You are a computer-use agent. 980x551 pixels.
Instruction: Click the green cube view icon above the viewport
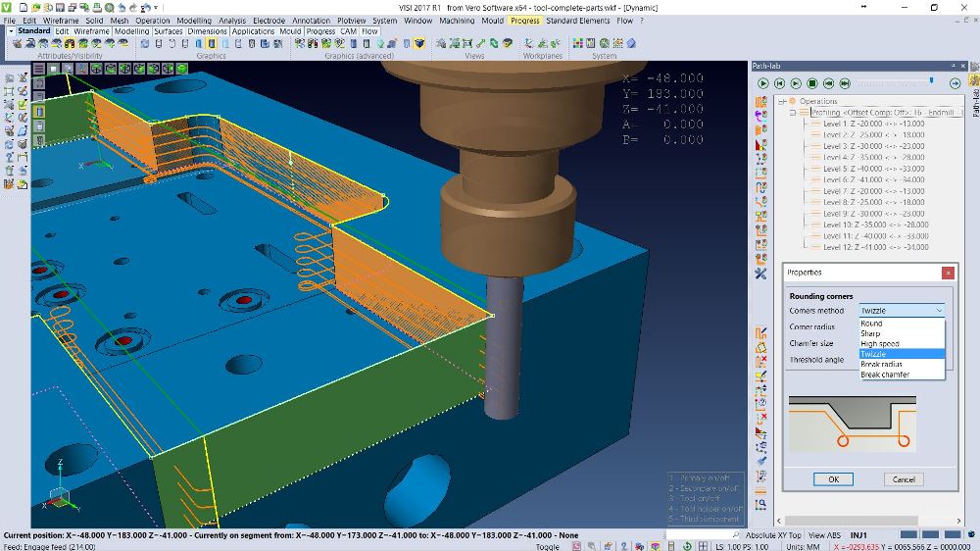click(x=181, y=69)
